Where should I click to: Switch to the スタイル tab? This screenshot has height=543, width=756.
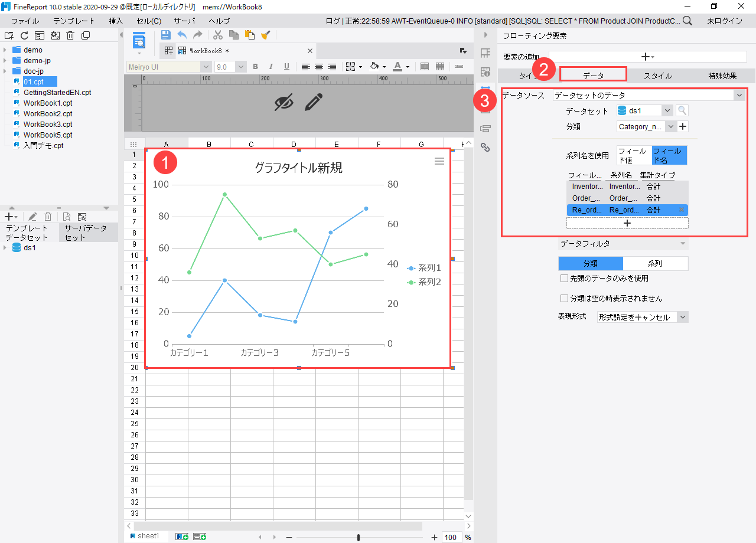658,76
